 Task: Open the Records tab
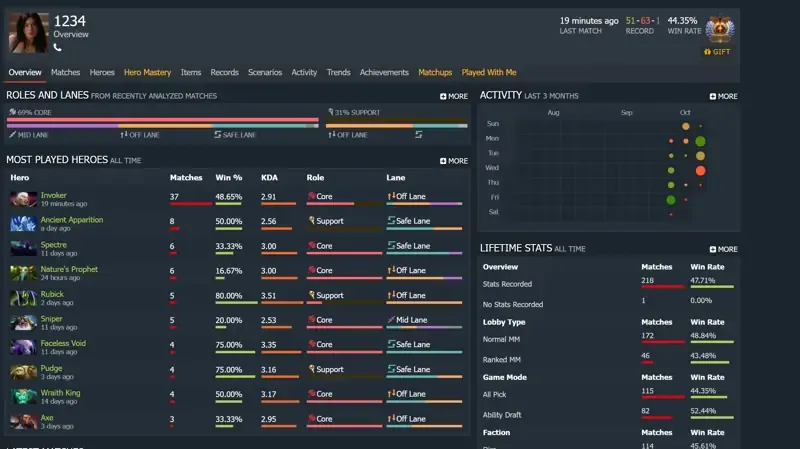pyautogui.click(x=224, y=72)
